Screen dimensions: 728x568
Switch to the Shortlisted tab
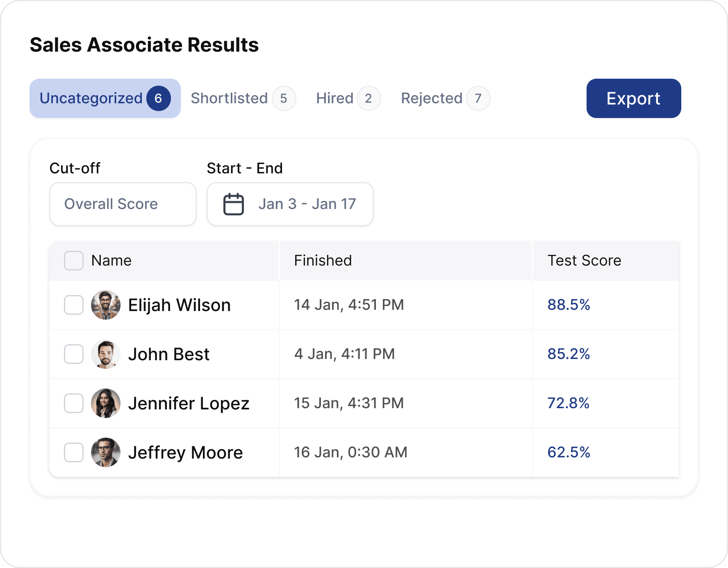tap(229, 98)
